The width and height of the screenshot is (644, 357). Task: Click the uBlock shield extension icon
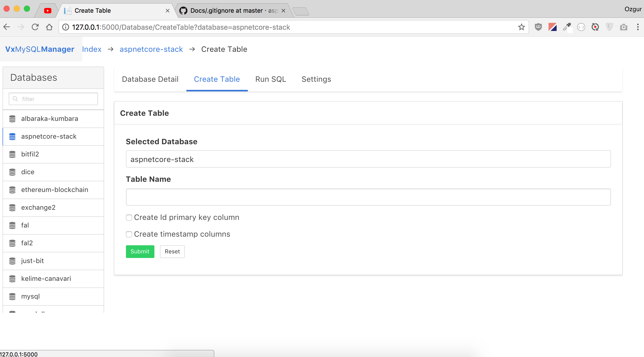[x=538, y=27]
